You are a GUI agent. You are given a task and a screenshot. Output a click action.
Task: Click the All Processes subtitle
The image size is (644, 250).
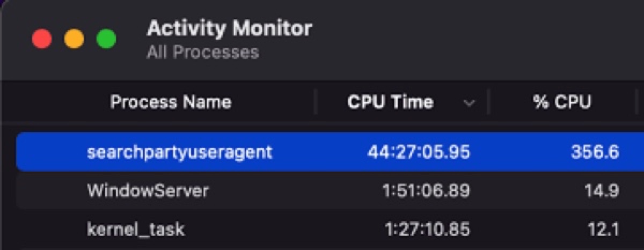click(x=202, y=52)
